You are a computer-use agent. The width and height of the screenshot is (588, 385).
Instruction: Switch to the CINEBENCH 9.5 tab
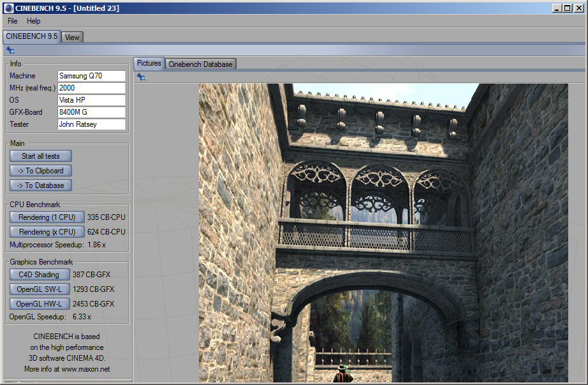[31, 36]
